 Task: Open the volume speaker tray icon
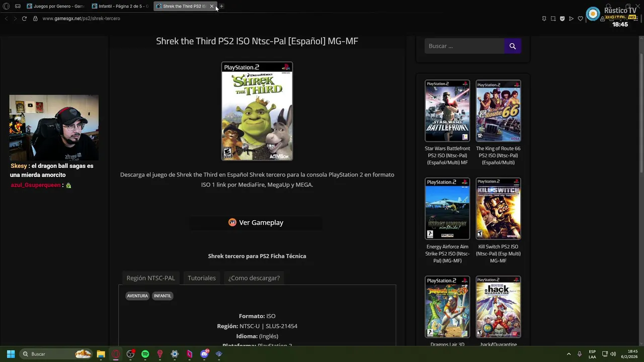point(613,354)
